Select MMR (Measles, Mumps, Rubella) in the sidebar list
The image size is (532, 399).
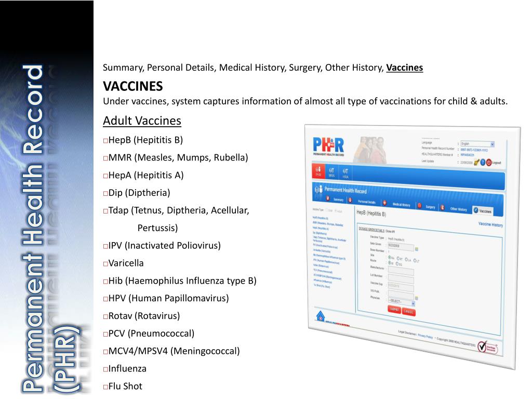(328, 224)
